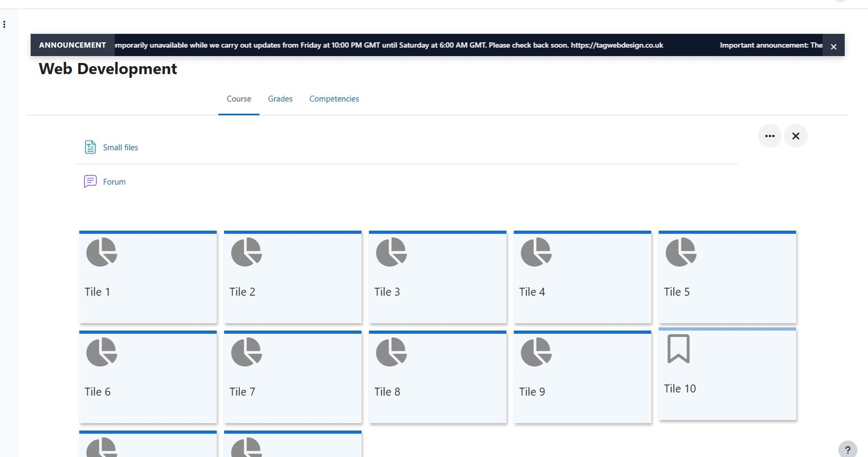Open the help question mark button

click(x=847, y=450)
